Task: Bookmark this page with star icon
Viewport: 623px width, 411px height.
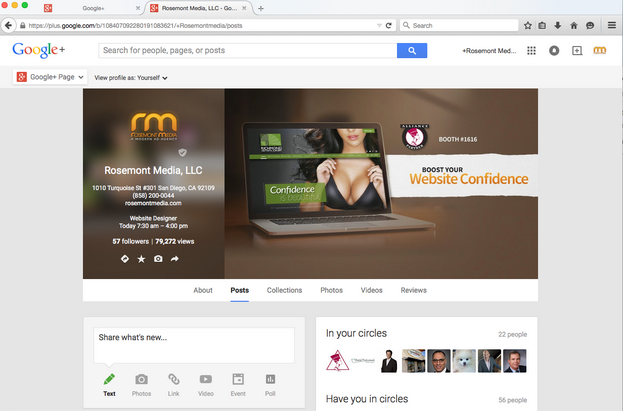Action: click(528, 25)
